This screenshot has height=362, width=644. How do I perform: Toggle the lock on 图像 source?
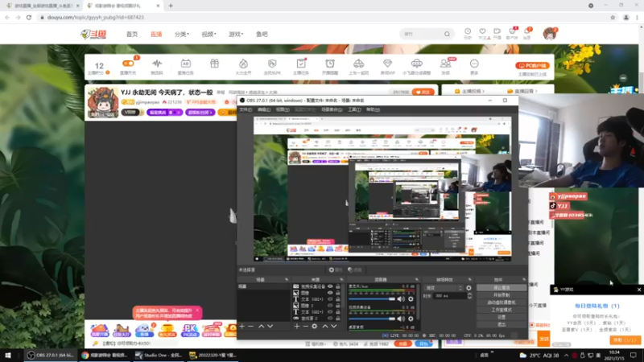tap(338, 293)
